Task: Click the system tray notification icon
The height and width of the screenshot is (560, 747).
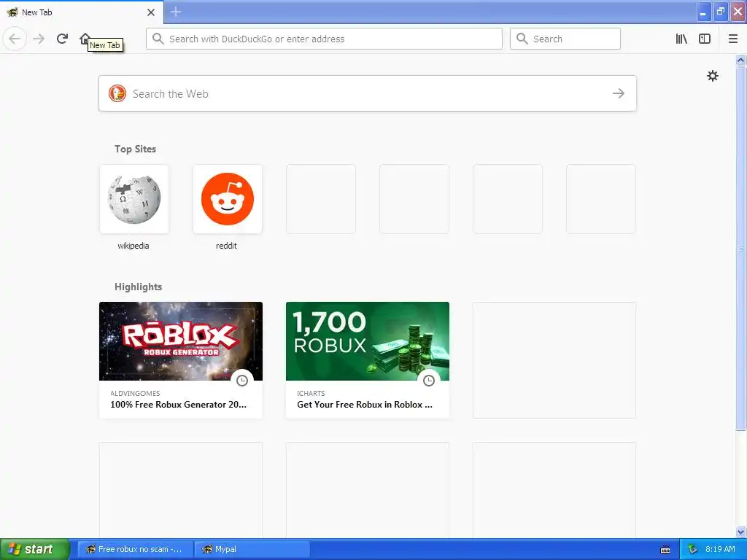Action: point(693,549)
